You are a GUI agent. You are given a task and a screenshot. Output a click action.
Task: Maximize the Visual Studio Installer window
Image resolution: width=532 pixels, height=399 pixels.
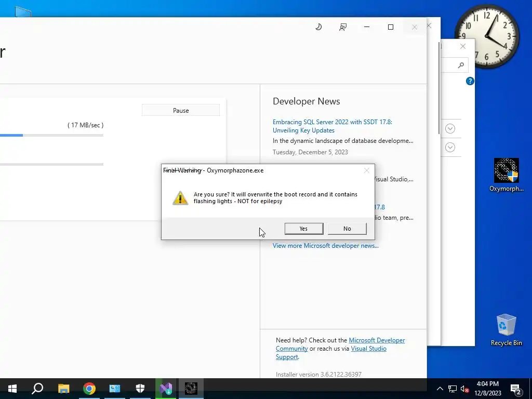tap(391, 27)
